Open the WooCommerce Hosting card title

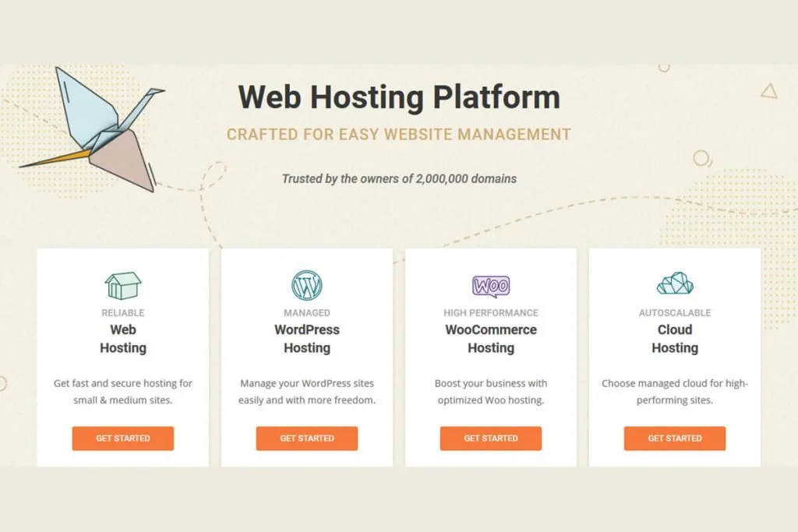click(x=491, y=339)
